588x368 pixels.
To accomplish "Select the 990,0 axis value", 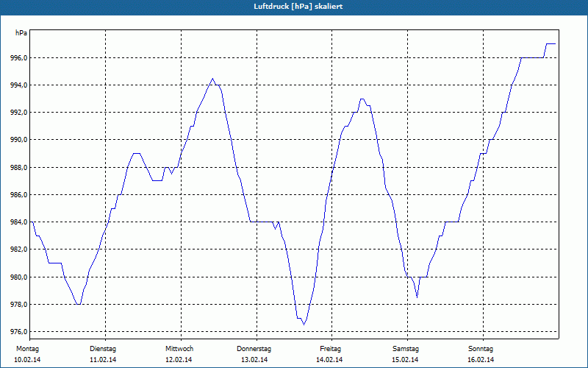I will tap(19, 140).
